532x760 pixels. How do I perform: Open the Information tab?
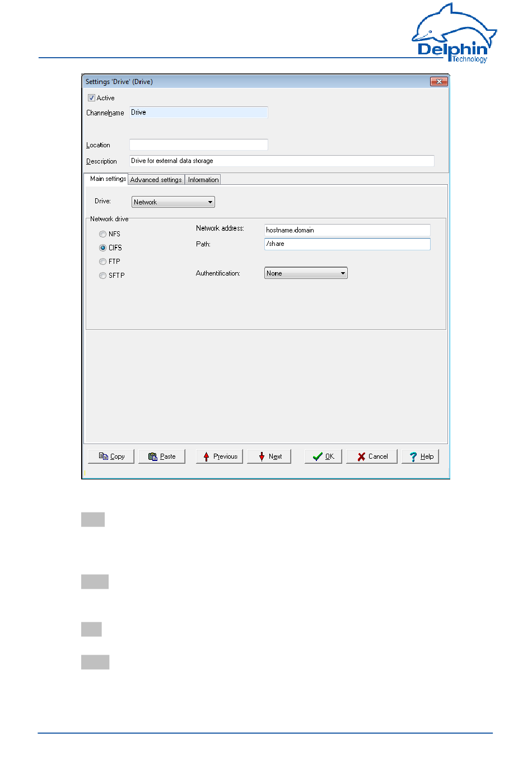[x=203, y=180]
